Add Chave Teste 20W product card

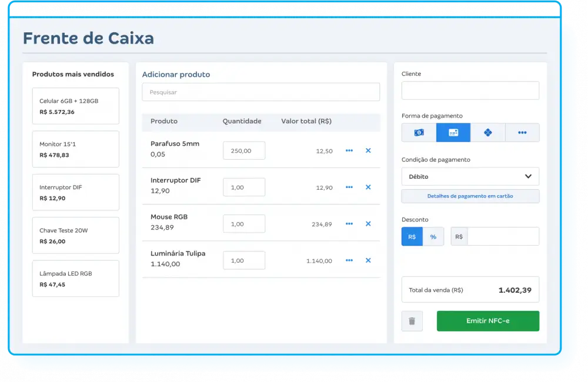pyautogui.click(x=76, y=236)
